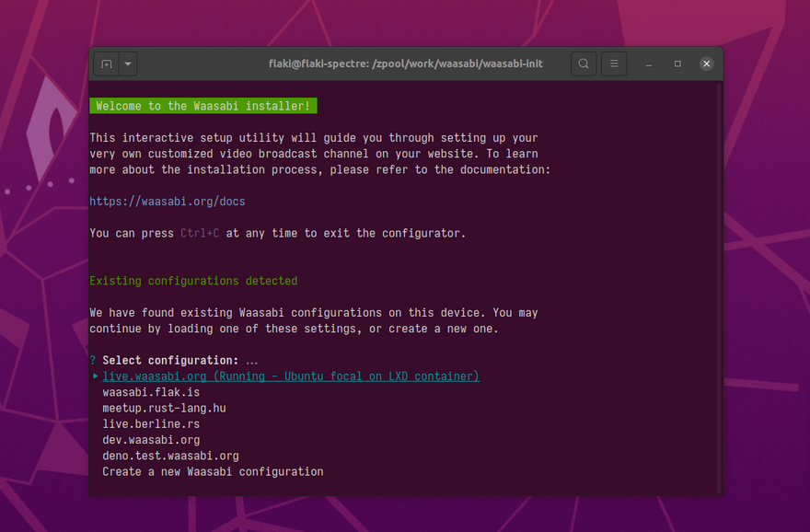Image resolution: width=810 pixels, height=532 pixels.
Task: Expand the new tab dropdown arrow
Action: coord(128,64)
